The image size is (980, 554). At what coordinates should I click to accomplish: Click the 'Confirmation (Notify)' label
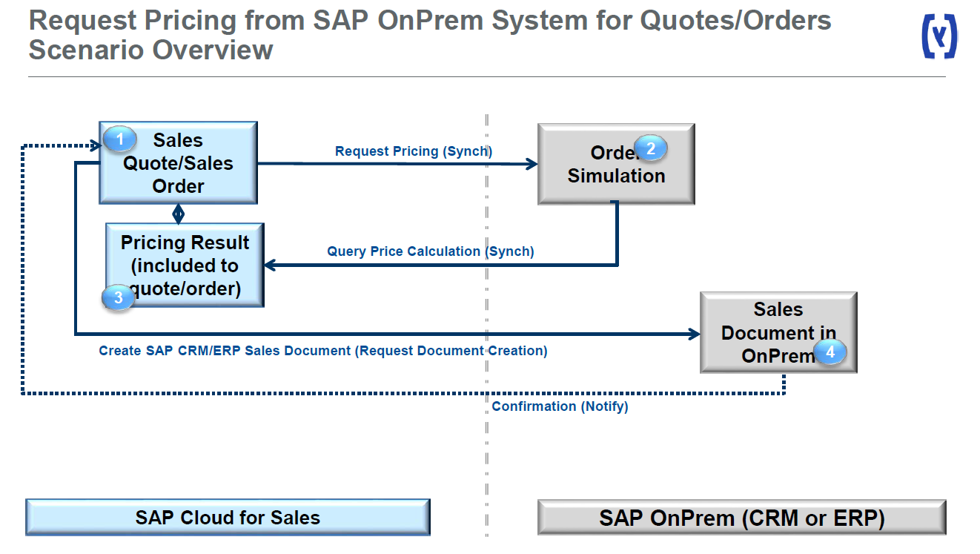(560, 406)
